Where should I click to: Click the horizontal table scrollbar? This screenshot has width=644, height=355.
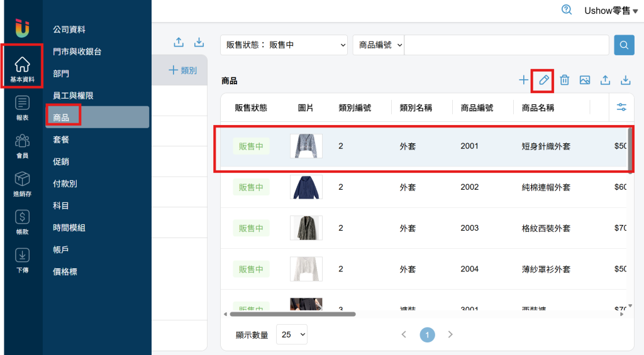pos(292,314)
